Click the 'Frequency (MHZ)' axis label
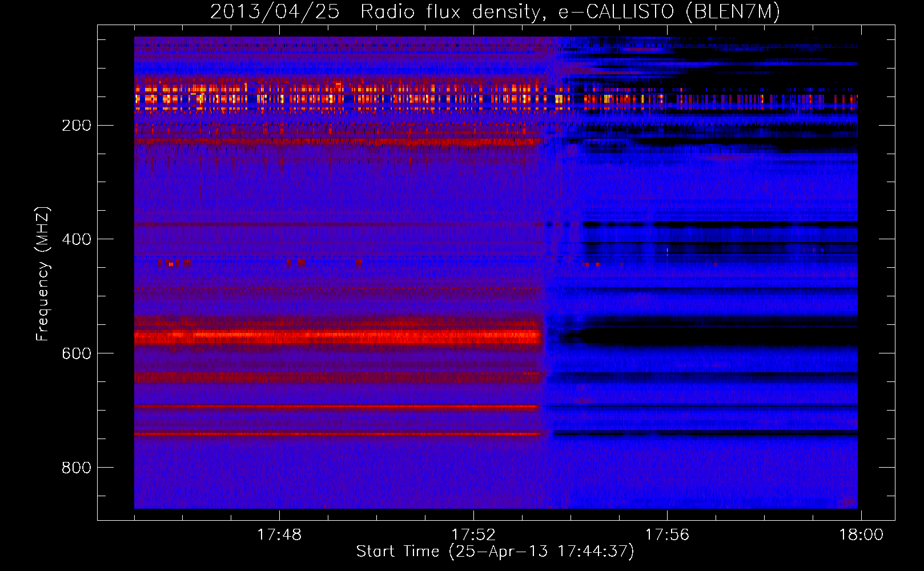This screenshot has width=924, height=571. point(43,274)
